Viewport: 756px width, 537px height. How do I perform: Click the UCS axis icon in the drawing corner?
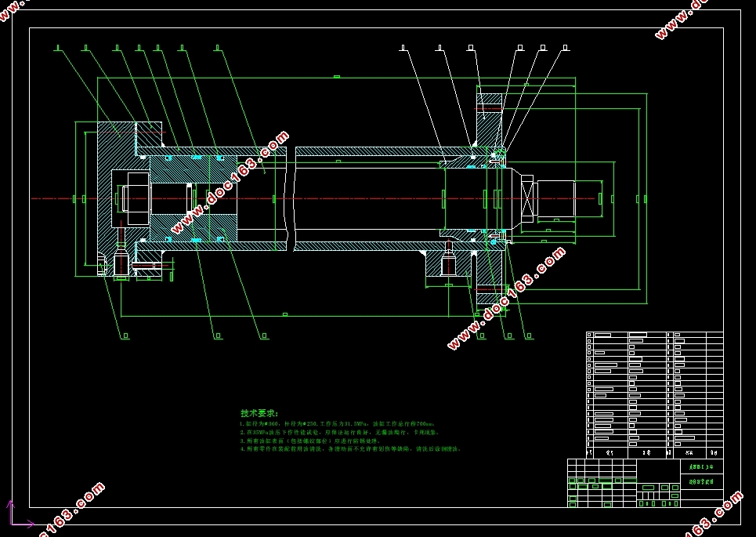[20, 514]
